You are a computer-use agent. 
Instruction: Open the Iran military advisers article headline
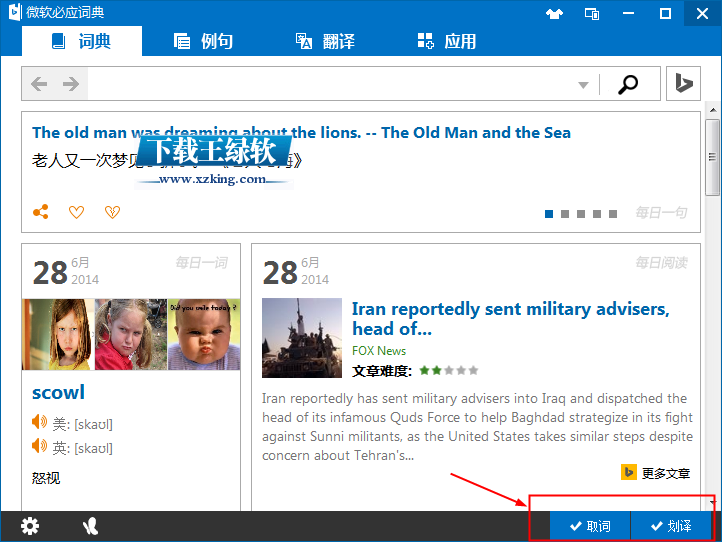pos(510,319)
